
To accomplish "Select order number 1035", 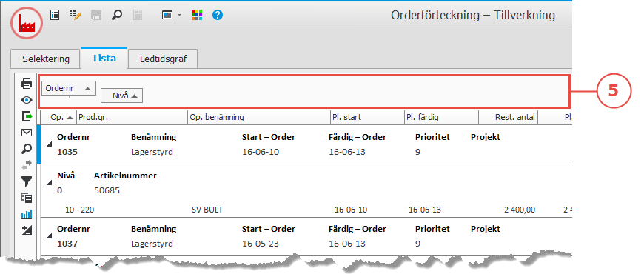I will (67, 152).
